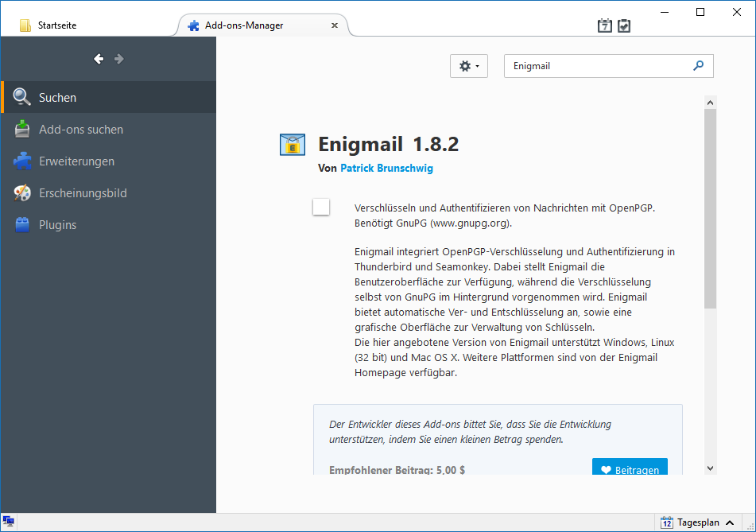Select Add-ons suchen in sidebar
756x532 pixels.
pos(108,130)
